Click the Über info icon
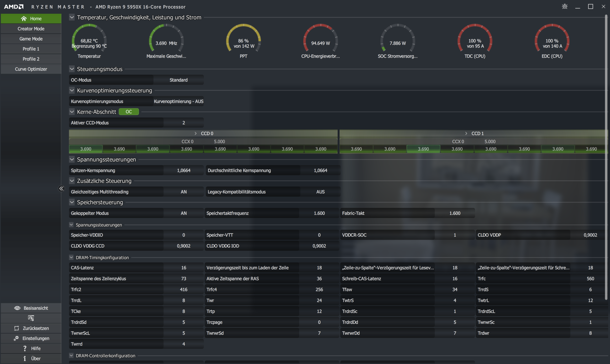Image resolution: width=610 pixels, height=364 pixels. [x=25, y=359]
